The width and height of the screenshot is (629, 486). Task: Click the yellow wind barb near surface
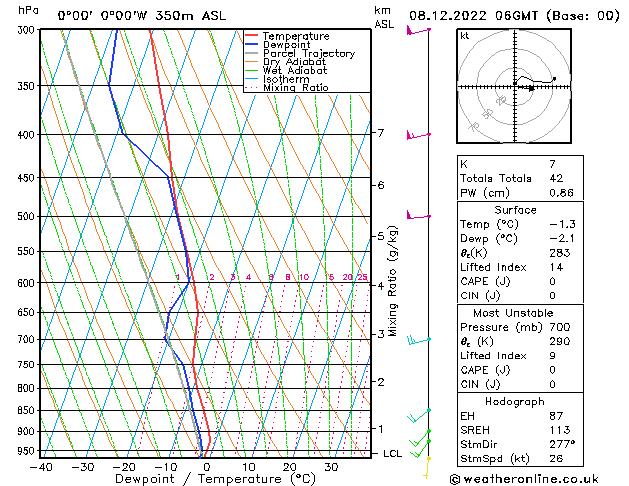tap(428, 460)
